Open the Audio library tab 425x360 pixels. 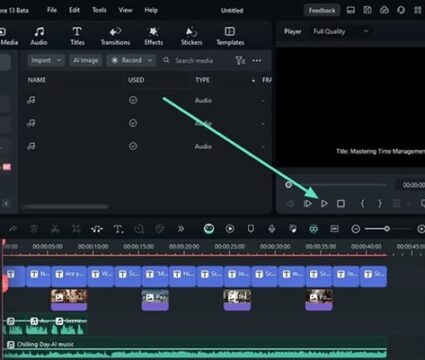(x=39, y=36)
